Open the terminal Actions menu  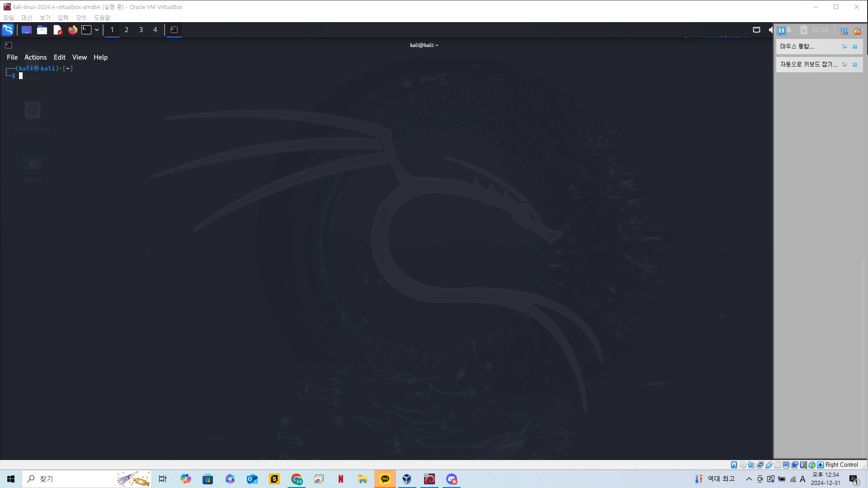tap(35, 57)
